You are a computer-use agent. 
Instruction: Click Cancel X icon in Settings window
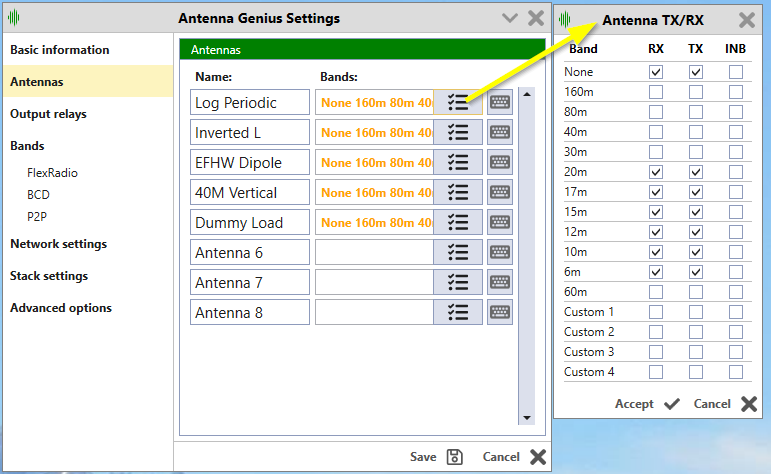[x=538, y=457]
